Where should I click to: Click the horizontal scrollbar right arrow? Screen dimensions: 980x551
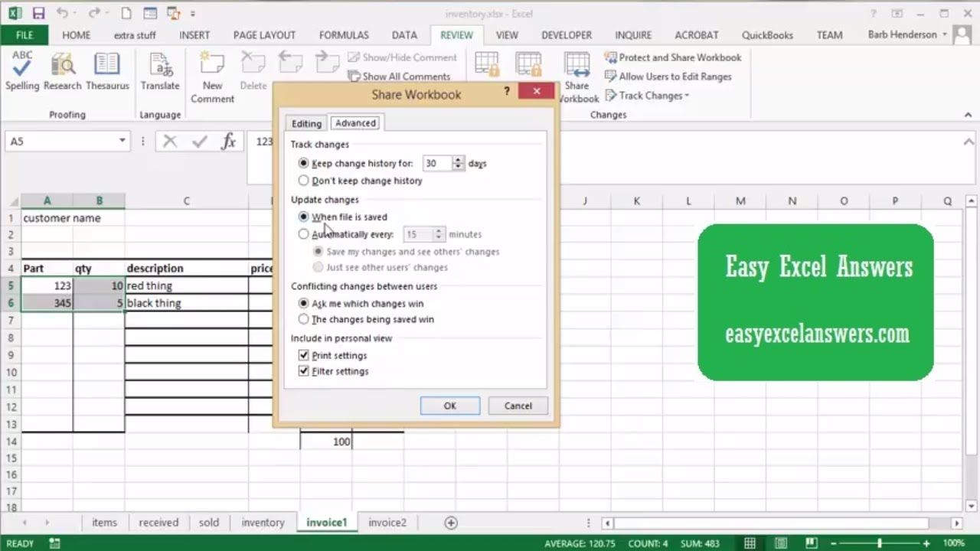pyautogui.click(x=956, y=523)
